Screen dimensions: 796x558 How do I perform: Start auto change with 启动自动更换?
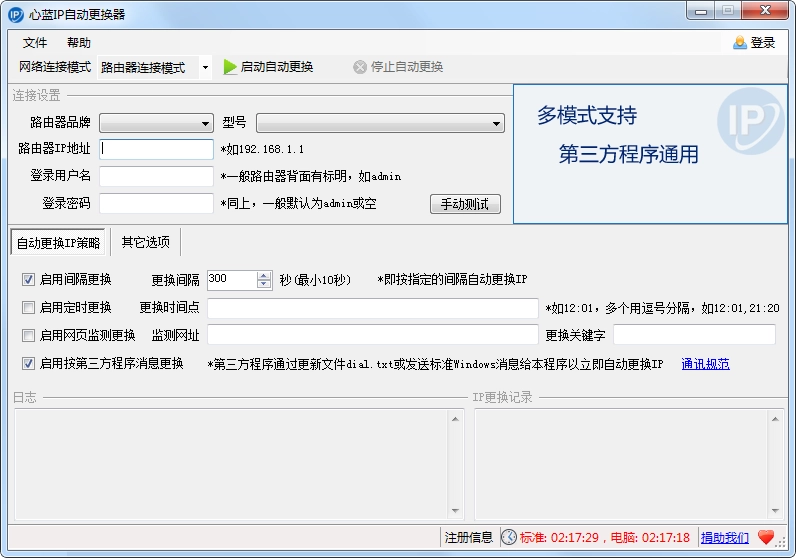[269, 67]
